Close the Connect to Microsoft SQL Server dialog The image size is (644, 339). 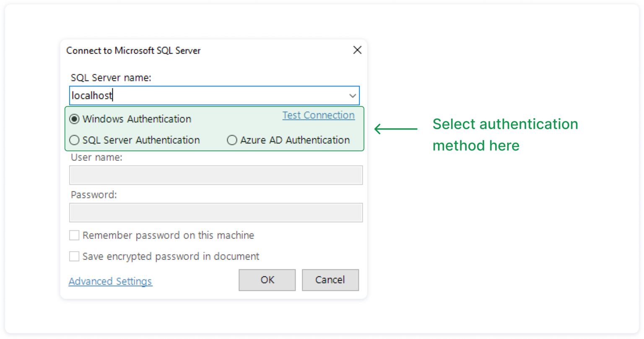click(357, 50)
